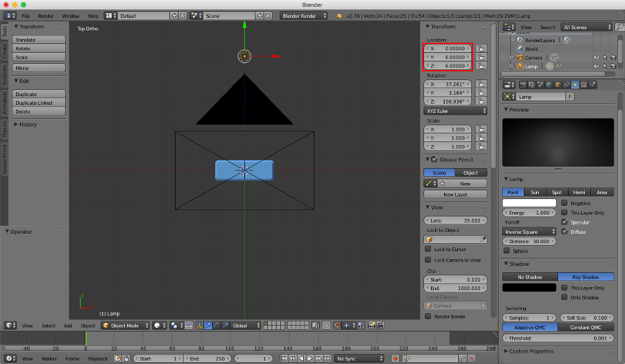Click the Translate button

coord(38,40)
